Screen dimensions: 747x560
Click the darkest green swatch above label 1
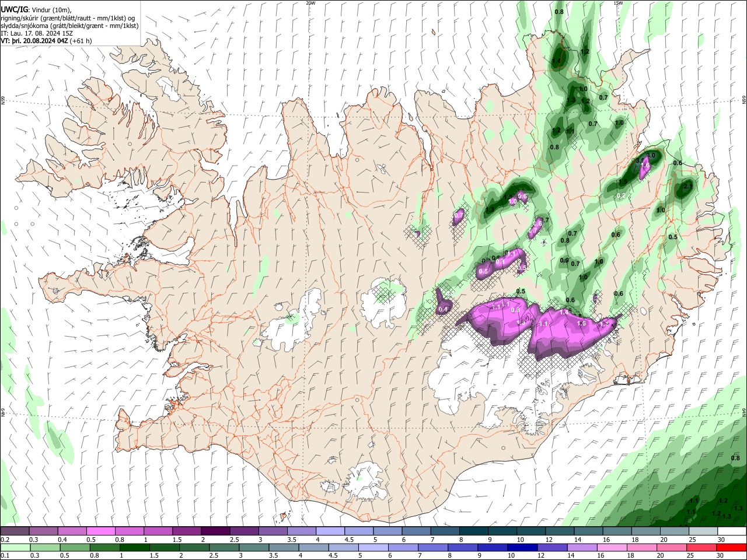pyautogui.click(x=134, y=547)
